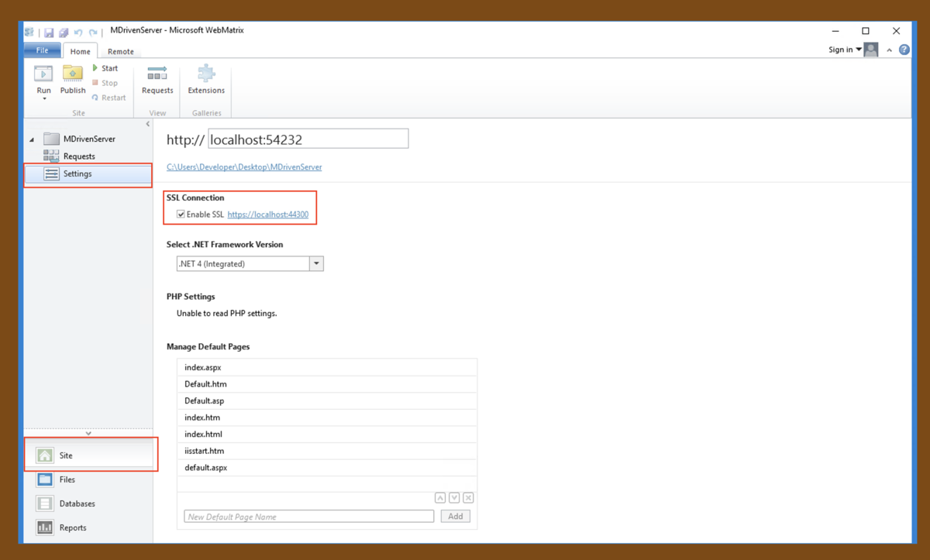Screen dimensions: 930x560
Task: Open the Sign in dropdown
Action: pos(845,50)
